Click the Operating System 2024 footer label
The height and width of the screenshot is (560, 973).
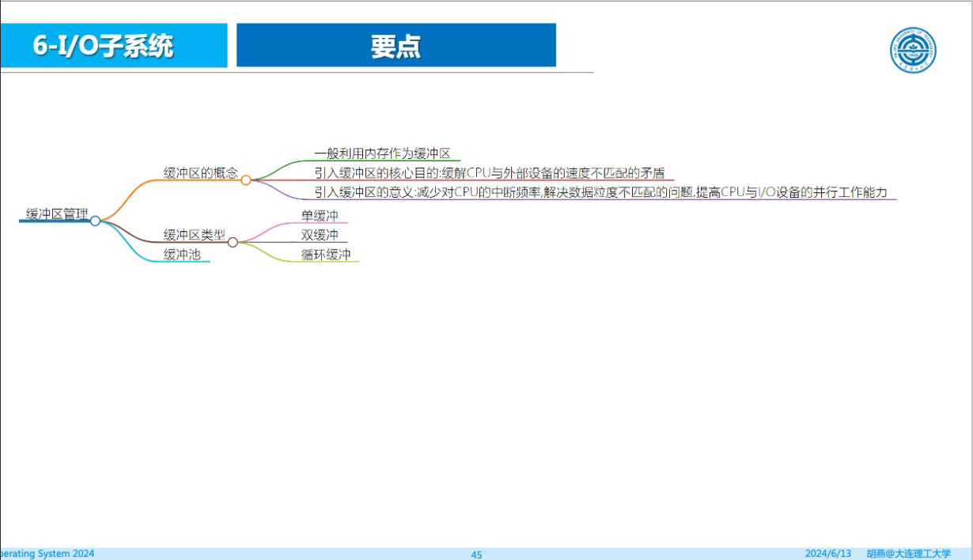47,554
